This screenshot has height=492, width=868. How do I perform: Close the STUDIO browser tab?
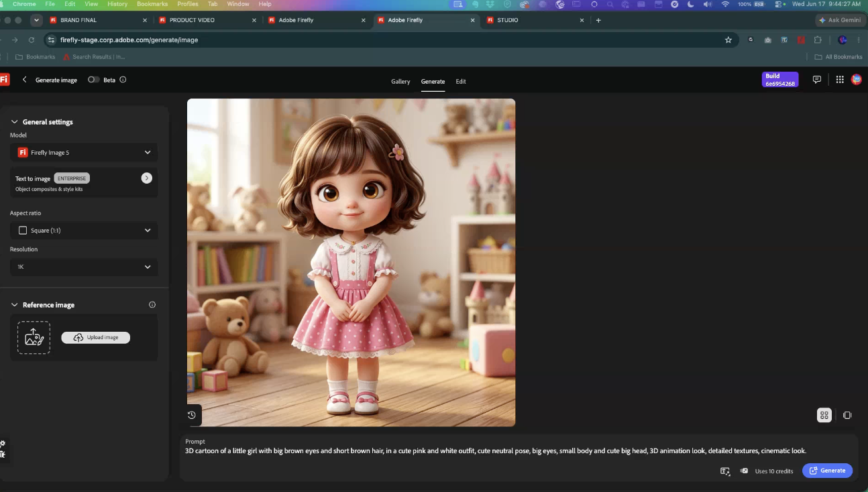click(582, 20)
